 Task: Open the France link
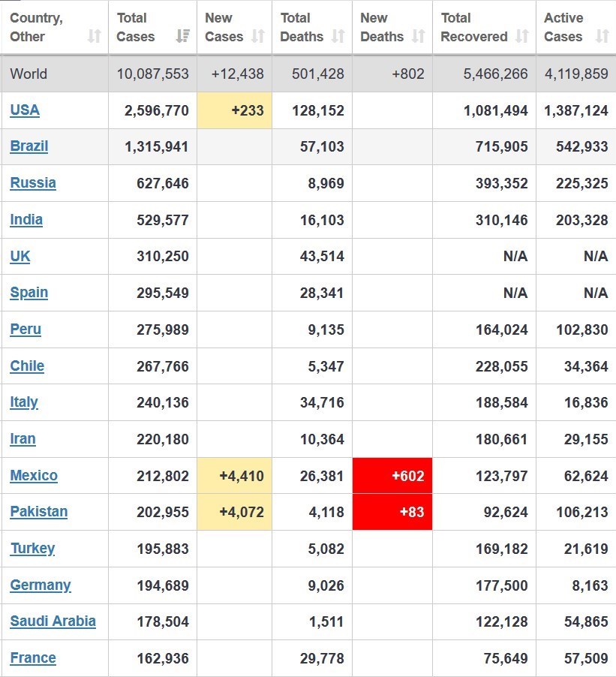point(33,658)
